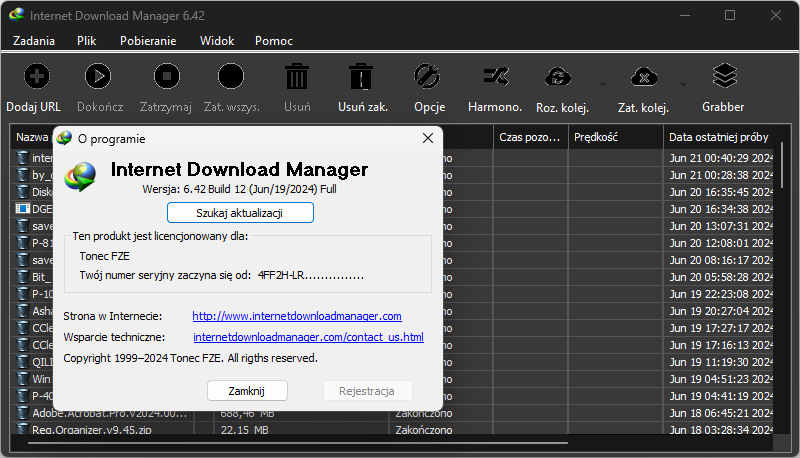Image resolution: width=800 pixels, height=458 pixels.
Task: Click the large IDM globe logo
Action: (x=80, y=176)
